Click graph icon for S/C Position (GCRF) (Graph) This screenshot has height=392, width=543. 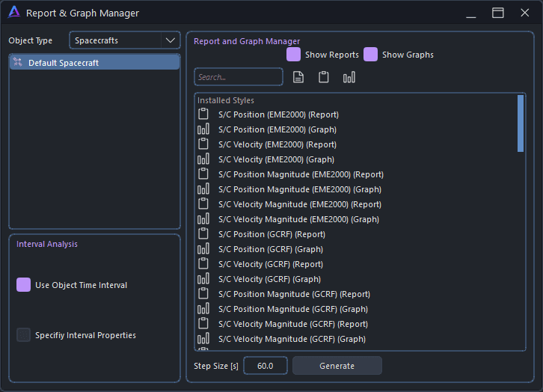point(203,248)
